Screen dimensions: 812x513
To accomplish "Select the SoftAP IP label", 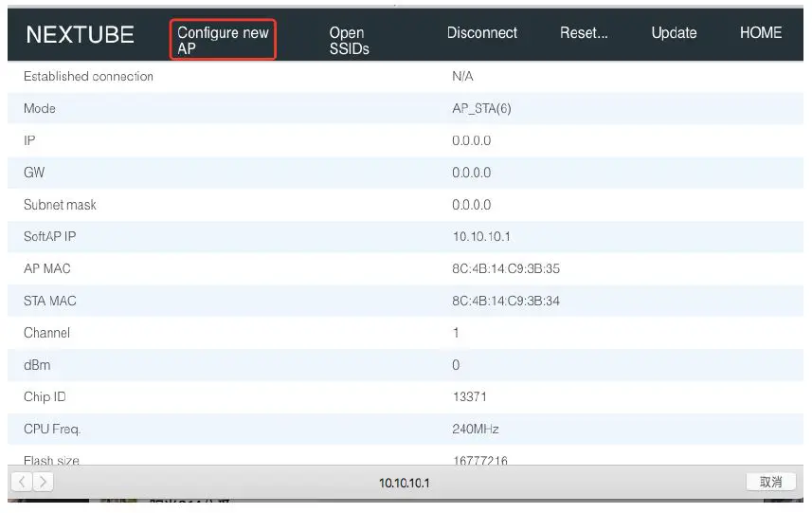I will (49, 236).
